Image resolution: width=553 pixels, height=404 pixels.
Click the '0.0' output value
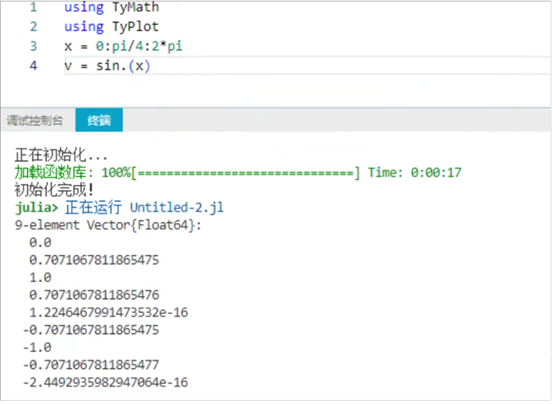(40, 243)
